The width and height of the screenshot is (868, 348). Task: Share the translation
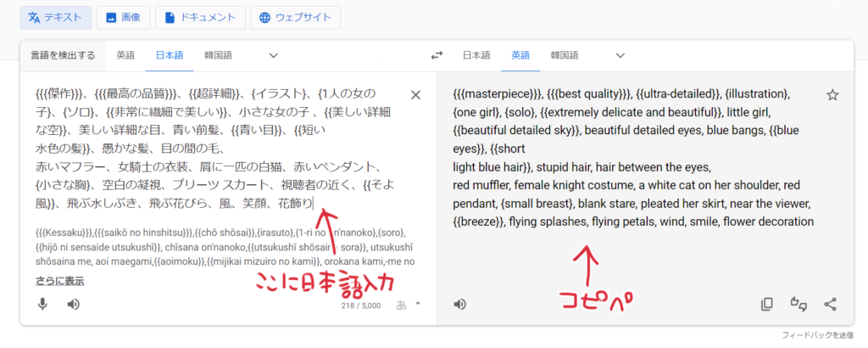point(831,304)
